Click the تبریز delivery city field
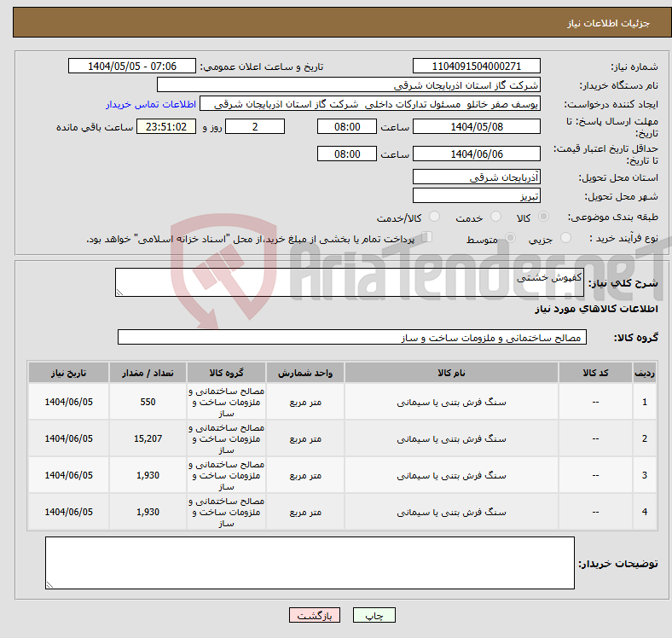 tap(476, 196)
